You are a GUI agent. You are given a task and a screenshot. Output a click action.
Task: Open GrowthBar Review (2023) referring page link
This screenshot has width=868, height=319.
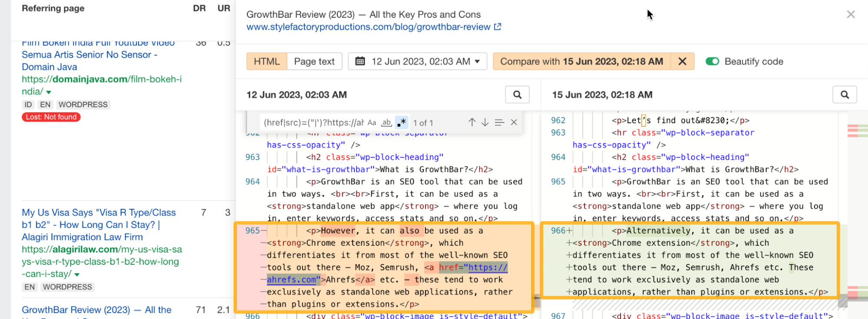tap(96, 310)
